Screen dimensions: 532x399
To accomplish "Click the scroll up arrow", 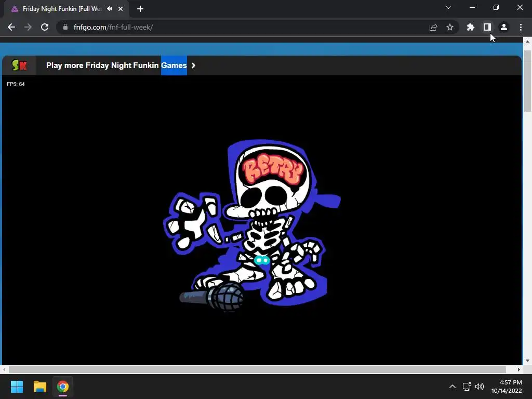I will tap(527, 42).
